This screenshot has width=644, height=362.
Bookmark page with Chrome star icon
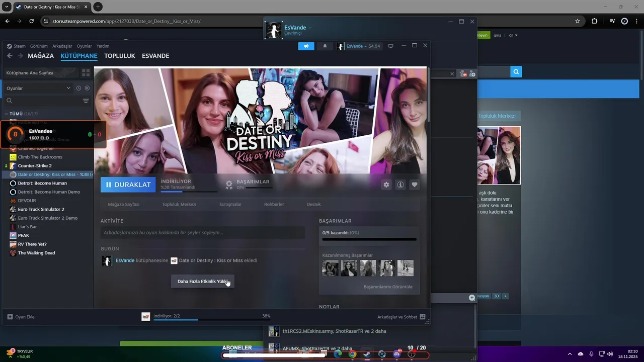click(x=578, y=21)
